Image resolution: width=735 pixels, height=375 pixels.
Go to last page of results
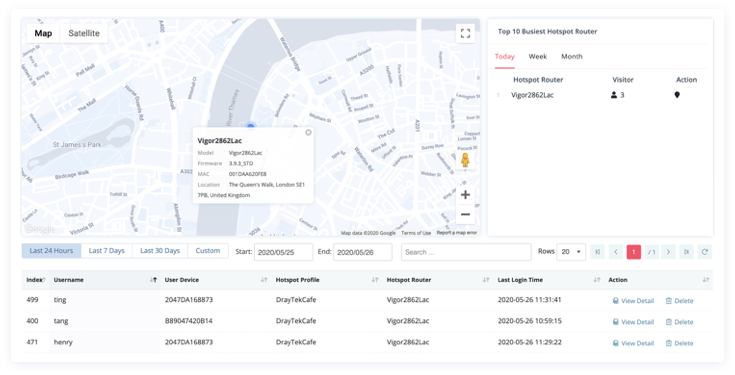point(686,252)
